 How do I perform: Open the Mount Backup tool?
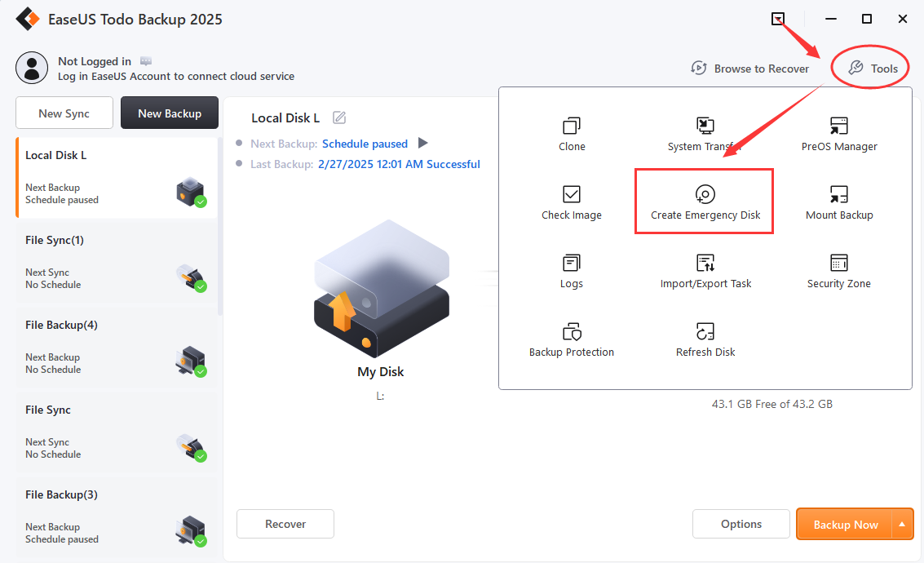838,203
